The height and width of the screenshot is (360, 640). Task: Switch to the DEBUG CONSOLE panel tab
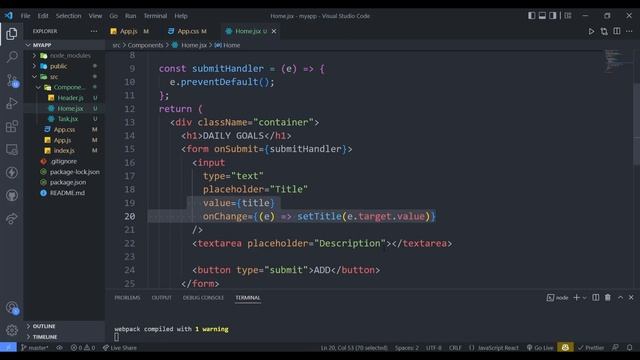[203, 298]
